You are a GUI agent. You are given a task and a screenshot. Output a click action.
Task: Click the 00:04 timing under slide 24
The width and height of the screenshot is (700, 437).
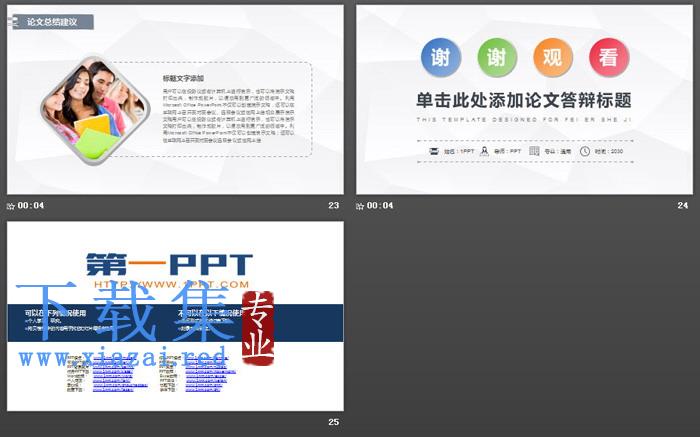380,206
